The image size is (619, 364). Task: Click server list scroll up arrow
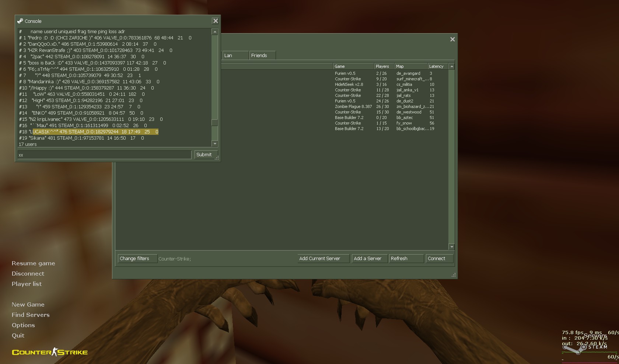(x=452, y=66)
